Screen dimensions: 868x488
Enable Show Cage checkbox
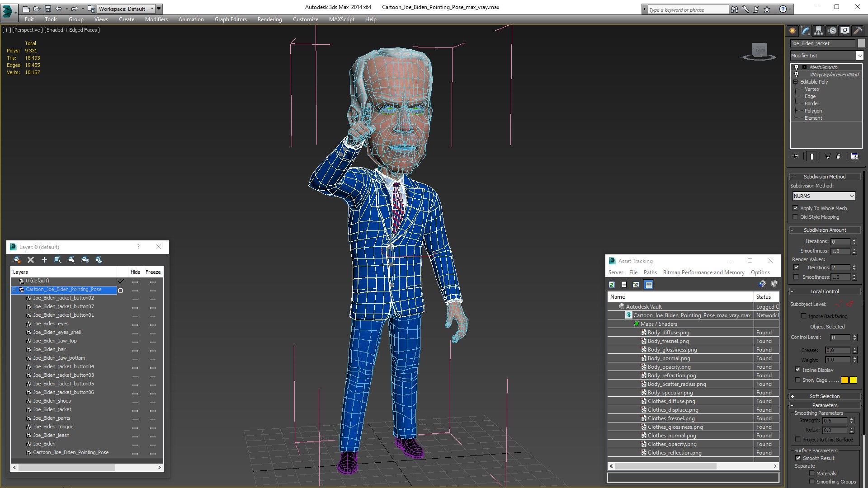(798, 380)
